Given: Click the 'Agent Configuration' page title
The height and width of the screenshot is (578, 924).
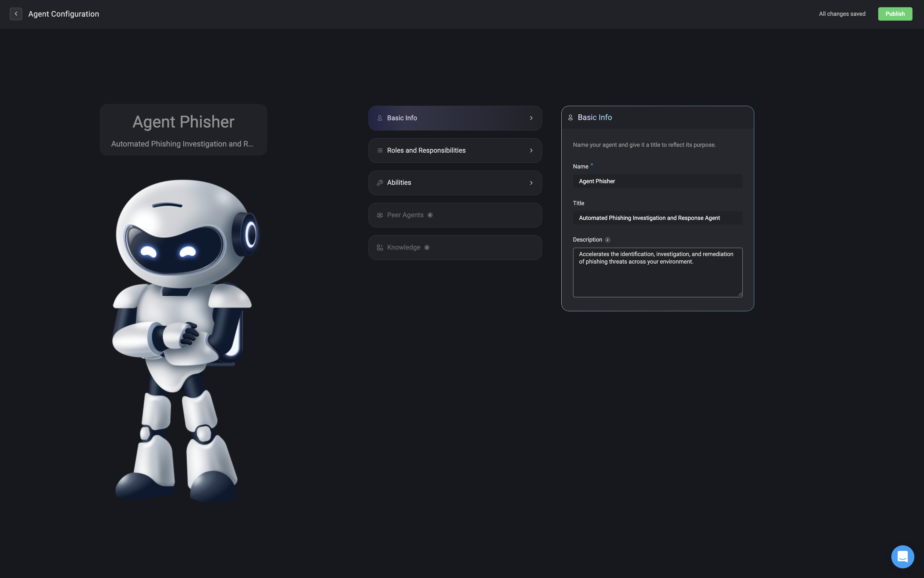Looking at the screenshot, I should click(63, 14).
